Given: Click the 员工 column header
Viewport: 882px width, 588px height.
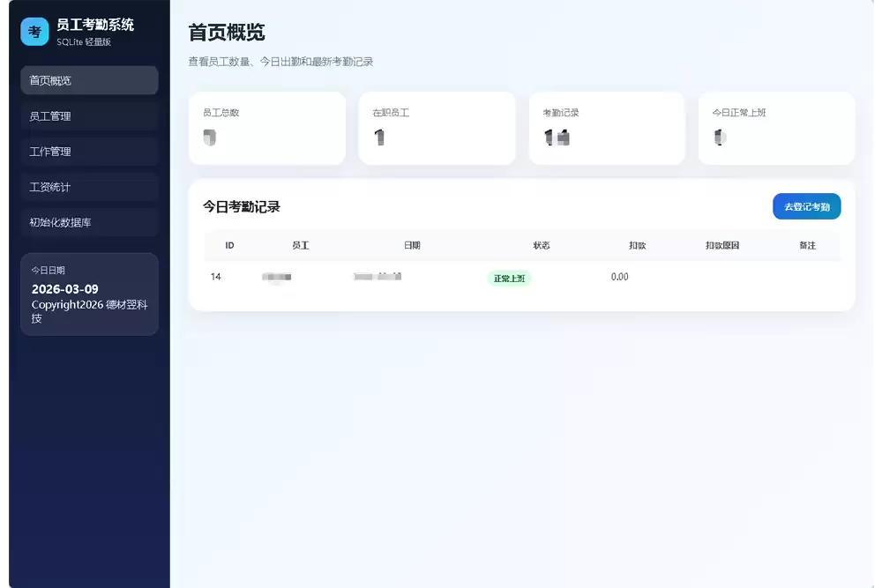Looking at the screenshot, I should point(300,245).
